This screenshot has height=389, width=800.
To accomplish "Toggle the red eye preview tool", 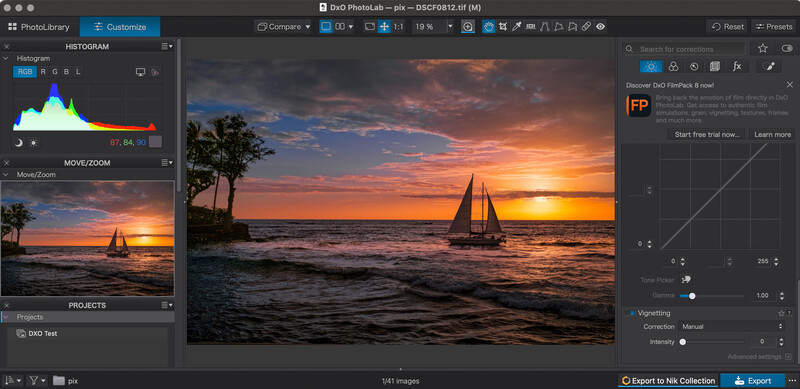I will click(x=601, y=27).
